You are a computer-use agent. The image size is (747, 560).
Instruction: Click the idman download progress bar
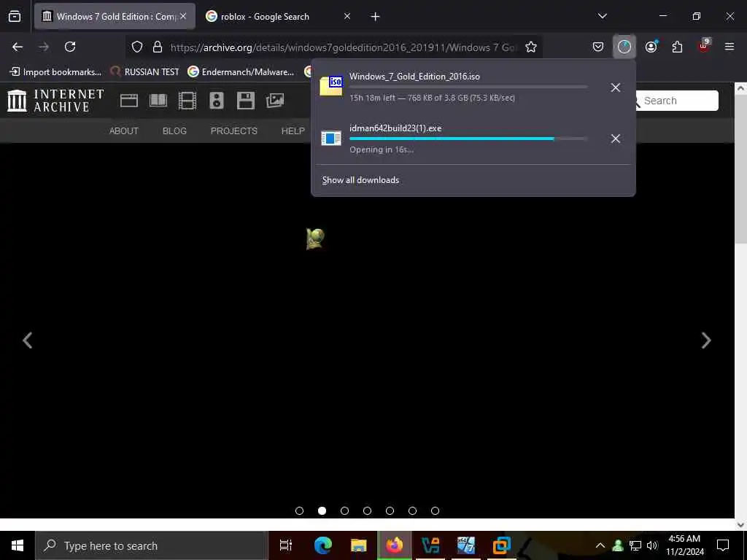pos(468,139)
